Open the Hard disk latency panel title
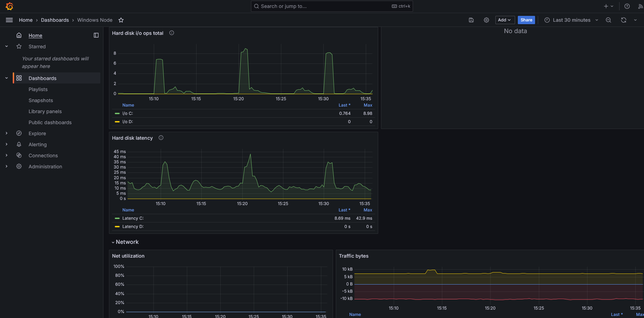This screenshot has width=644, height=318. pos(132,138)
